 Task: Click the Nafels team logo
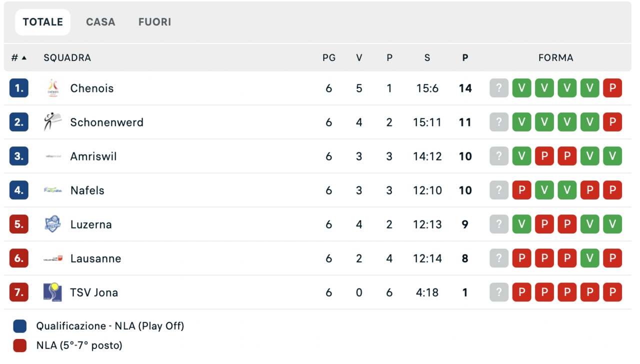52,190
